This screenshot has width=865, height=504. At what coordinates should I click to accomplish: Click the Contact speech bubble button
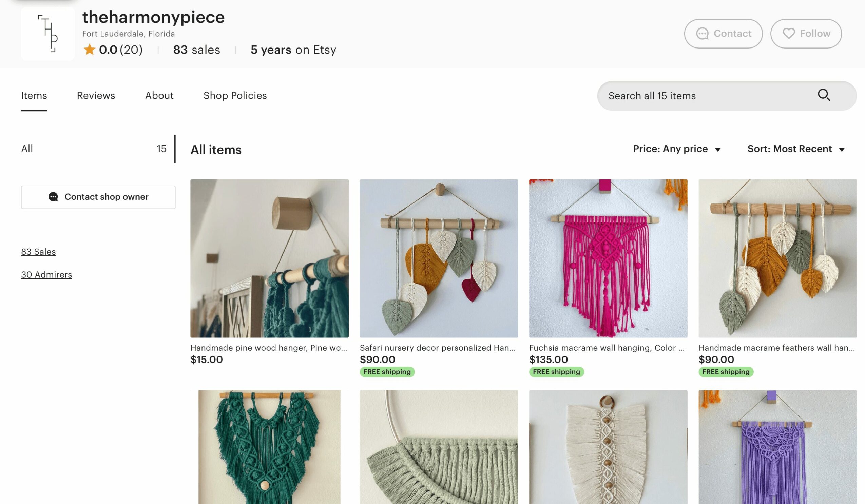(x=723, y=34)
